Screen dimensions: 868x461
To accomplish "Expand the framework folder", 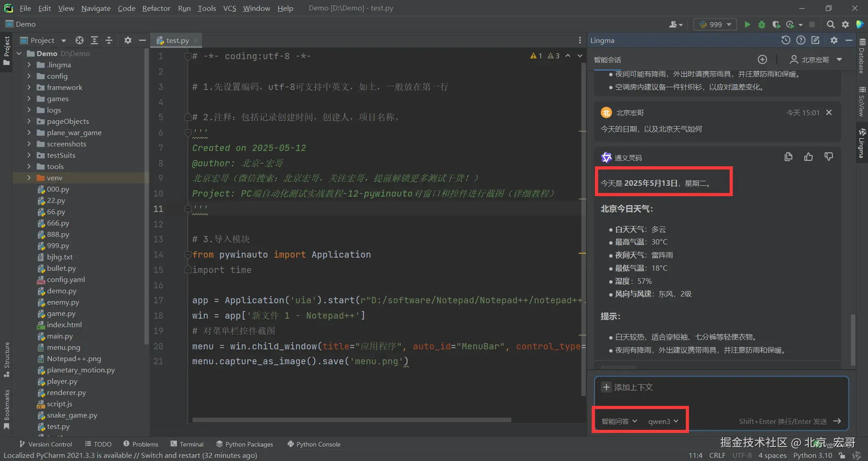I will [29, 87].
